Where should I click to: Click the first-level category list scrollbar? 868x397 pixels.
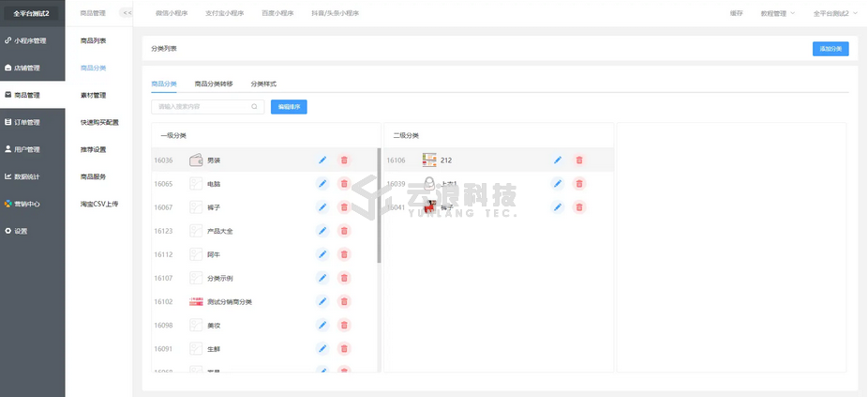(x=379, y=206)
